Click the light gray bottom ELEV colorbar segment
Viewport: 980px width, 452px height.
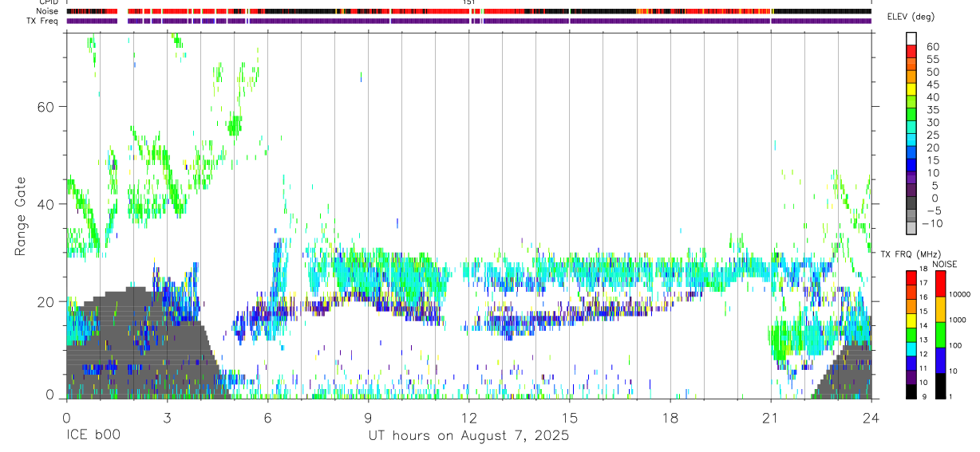click(911, 227)
